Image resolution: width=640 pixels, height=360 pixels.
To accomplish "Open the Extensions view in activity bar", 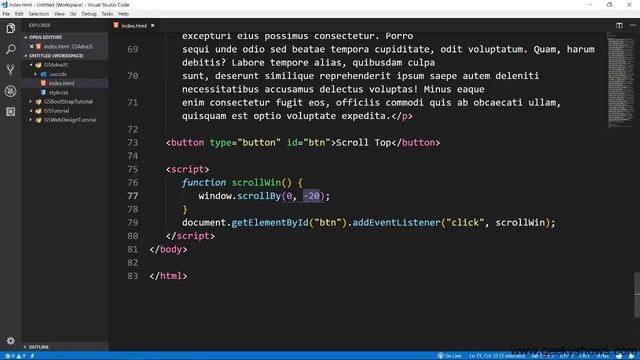I will (x=11, y=111).
